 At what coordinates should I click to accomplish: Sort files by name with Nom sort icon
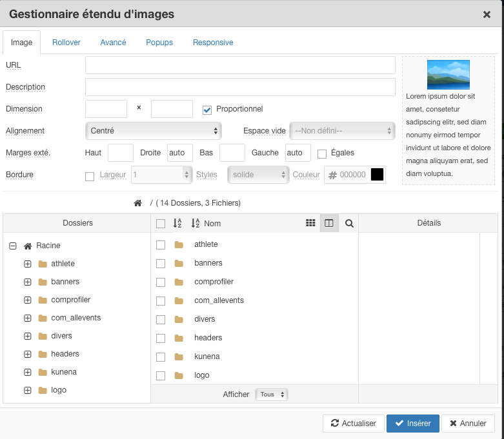(x=196, y=223)
